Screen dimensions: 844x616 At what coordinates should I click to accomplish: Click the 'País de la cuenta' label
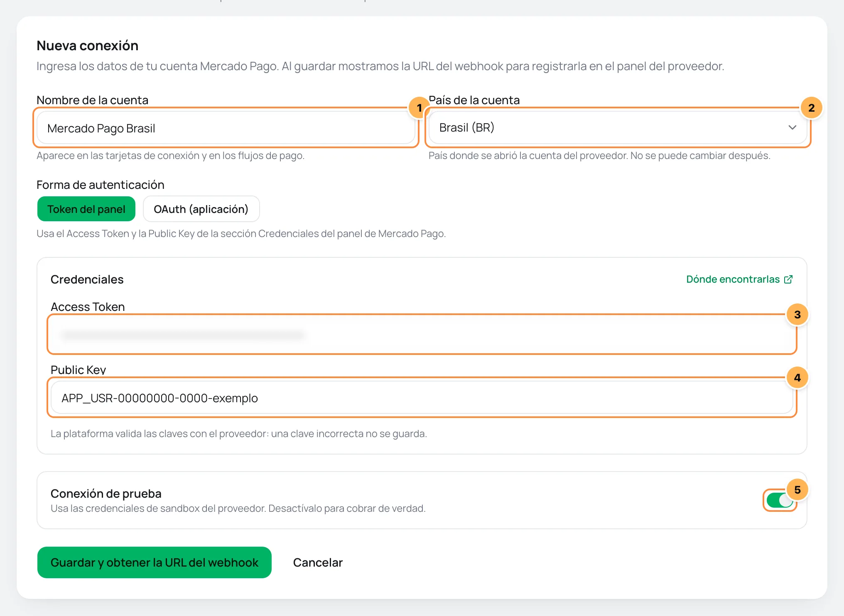[x=474, y=100]
